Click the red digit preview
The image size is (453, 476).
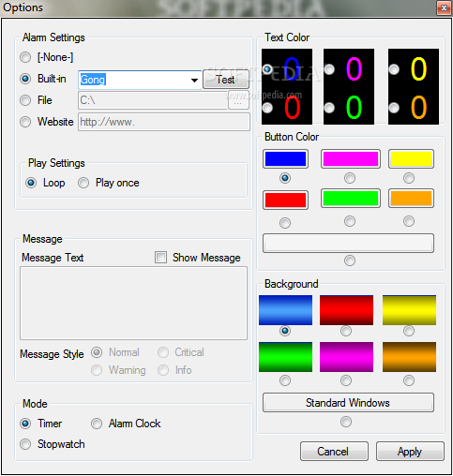click(292, 108)
